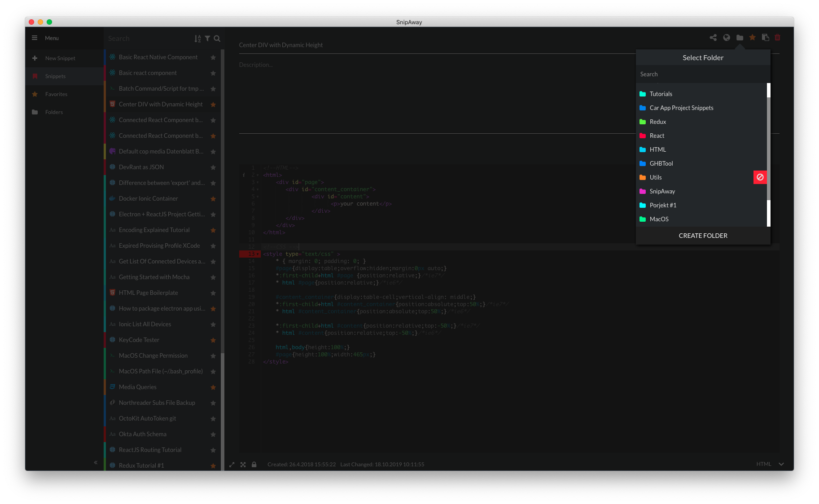Viewport: 819px width, 504px height.
Task: Toggle star for KeyCode Tester
Action: pos(213,340)
